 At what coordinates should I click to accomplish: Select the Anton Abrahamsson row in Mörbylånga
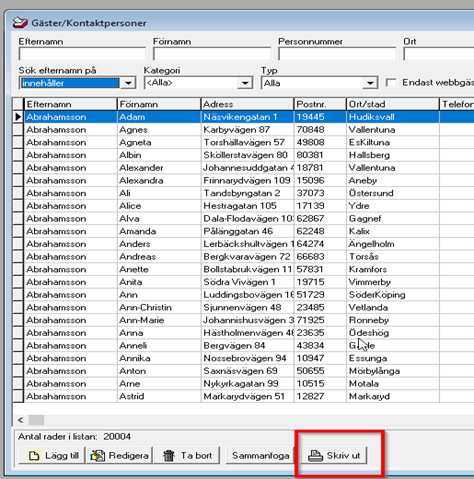[x=243, y=371]
